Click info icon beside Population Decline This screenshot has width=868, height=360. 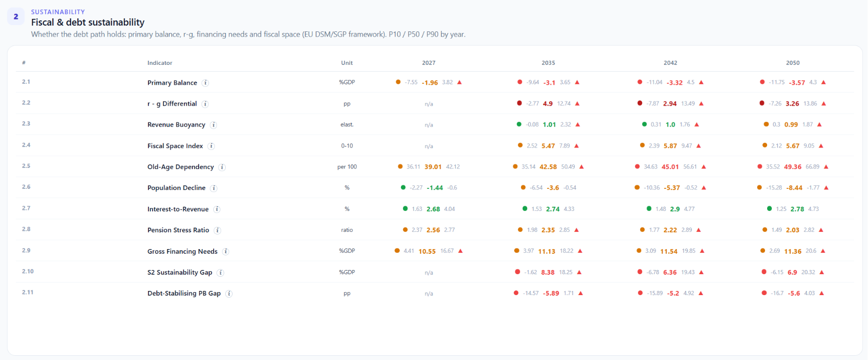pyautogui.click(x=214, y=188)
